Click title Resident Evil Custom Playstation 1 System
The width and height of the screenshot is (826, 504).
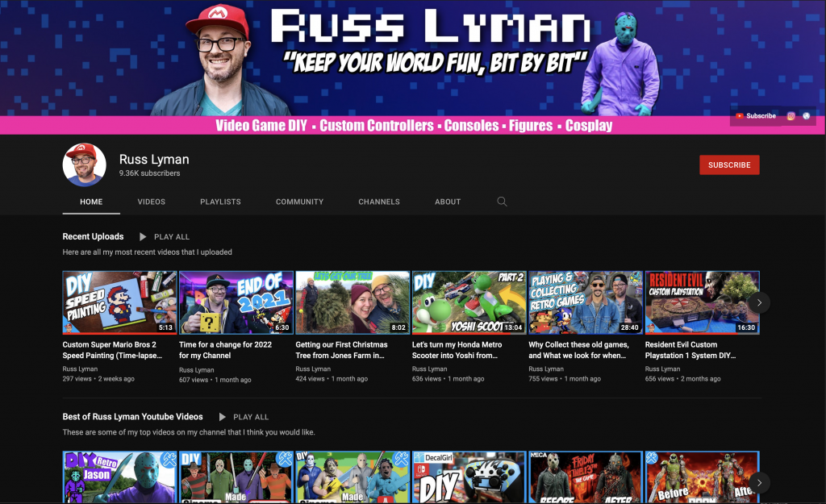click(690, 350)
